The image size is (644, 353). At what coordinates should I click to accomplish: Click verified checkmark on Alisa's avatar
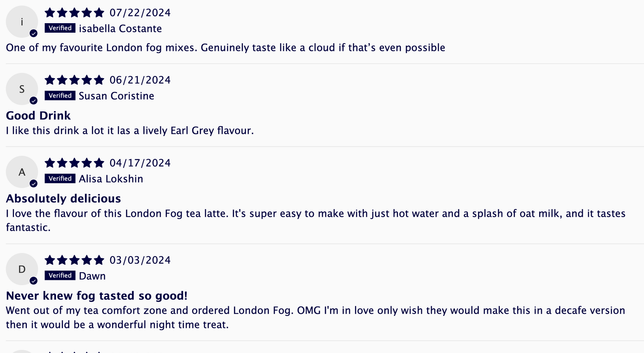(x=33, y=183)
